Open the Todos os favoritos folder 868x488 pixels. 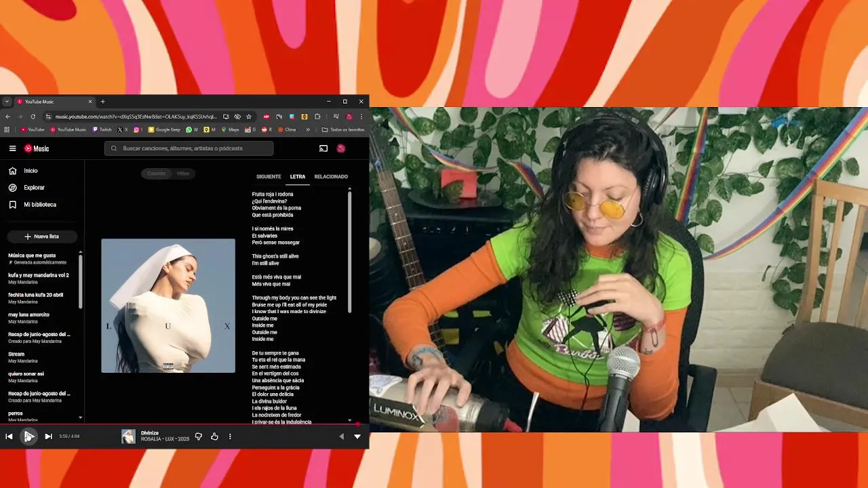[343, 129]
